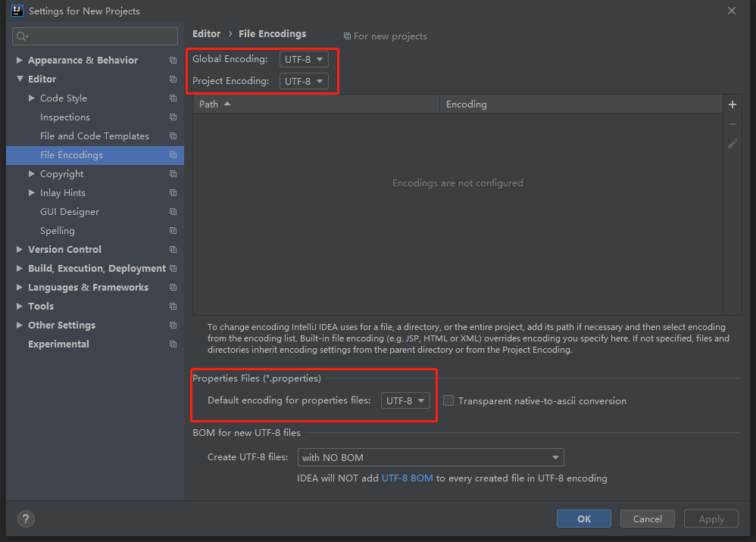Expand the Languages & Frameworks section
This screenshot has height=542, width=756.
pyautogui.click(x=19, y=288)
